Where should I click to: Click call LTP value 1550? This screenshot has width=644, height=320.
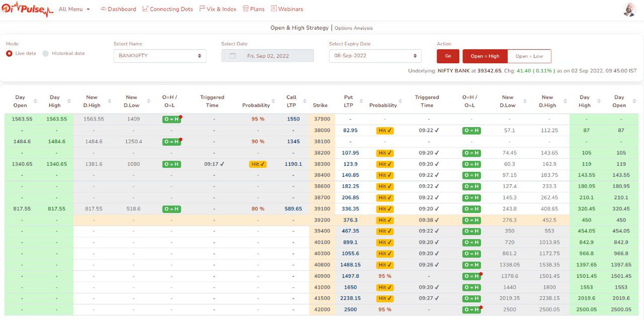[x=294, y=119]
